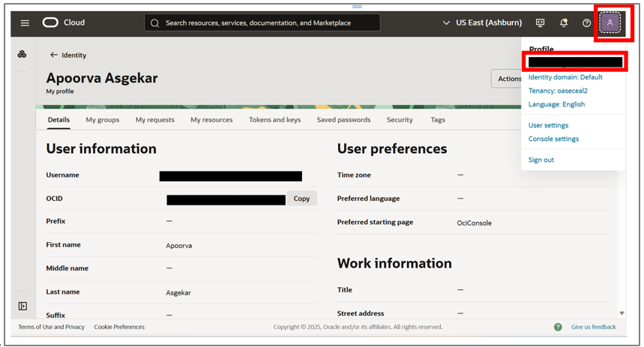Expand the US East (Ashburn) region selector
This screenshot has height=347, width=644.
[482, 22]
